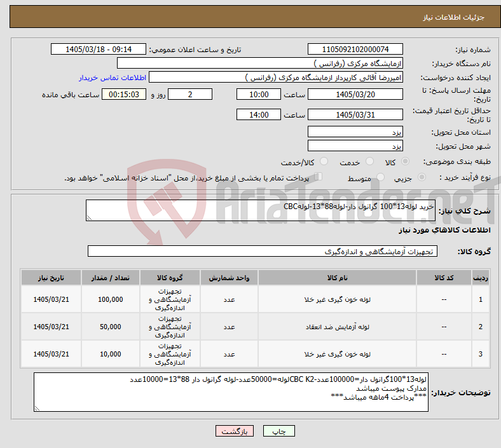Screen dimensions: 501x448
Task: Select the متوسط purchase type radio
Action: [x=381, y=177]
